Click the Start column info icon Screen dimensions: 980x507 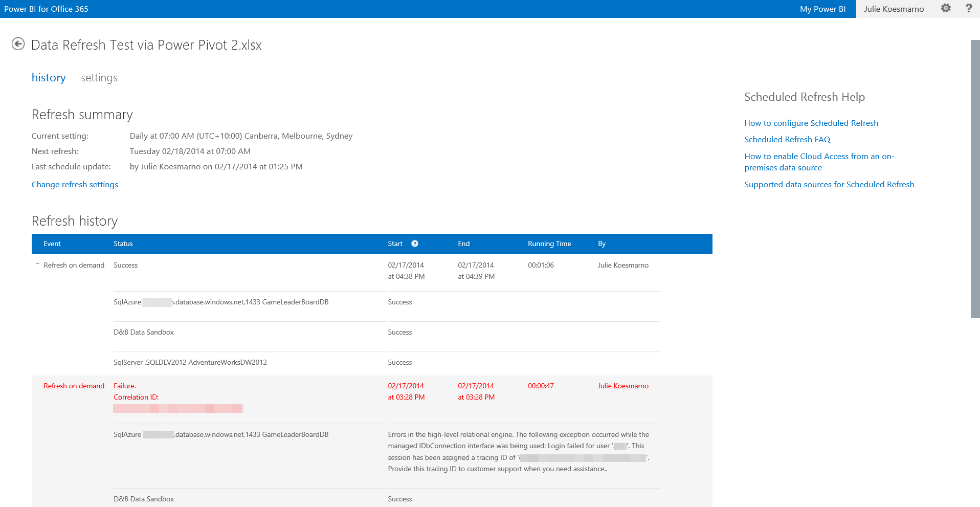tap(415, 244)
